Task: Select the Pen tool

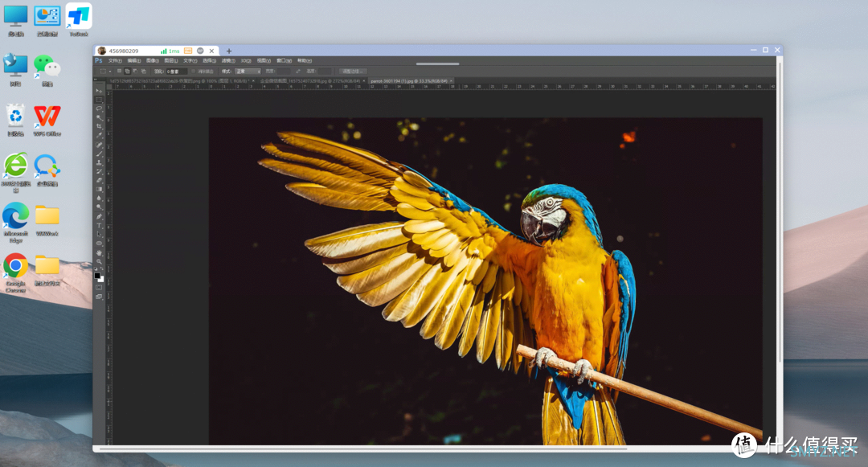Action: coord(99,216)
